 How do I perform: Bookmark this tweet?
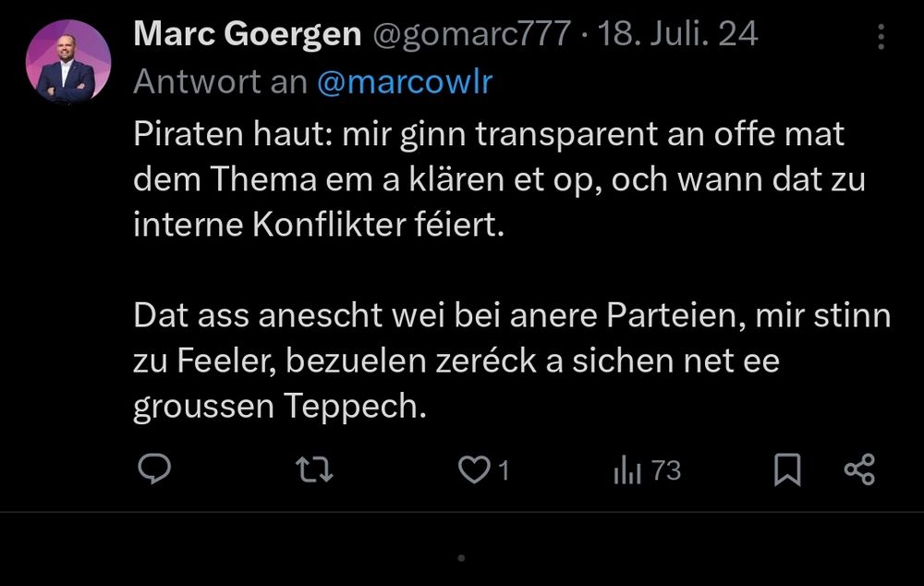tap(786, 471)
